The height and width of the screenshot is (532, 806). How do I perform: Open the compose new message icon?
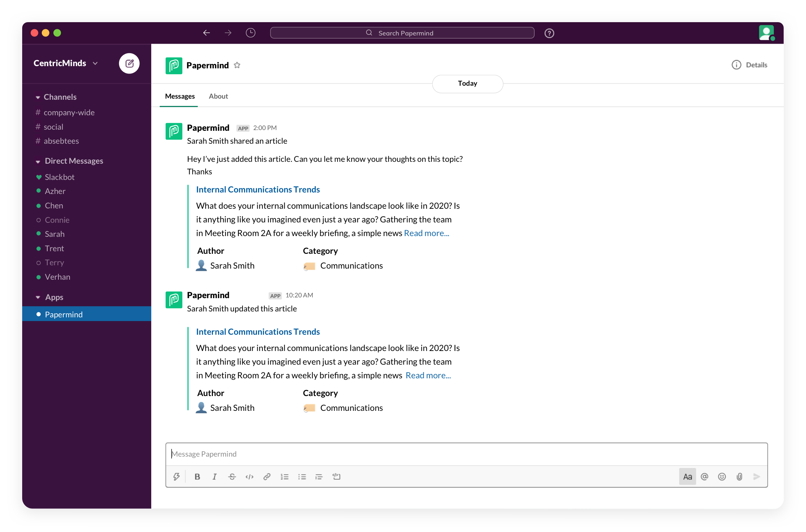(x=129, y=63)
